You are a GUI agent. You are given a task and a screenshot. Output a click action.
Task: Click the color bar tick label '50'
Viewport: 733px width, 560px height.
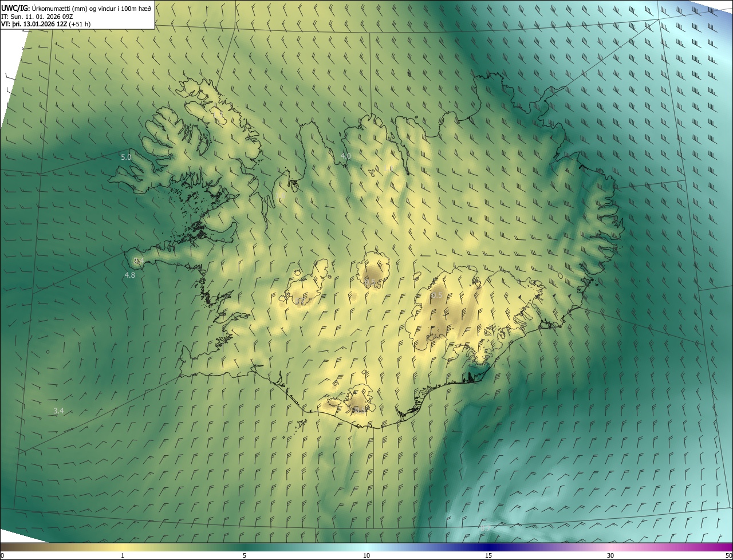coord(728,555)
